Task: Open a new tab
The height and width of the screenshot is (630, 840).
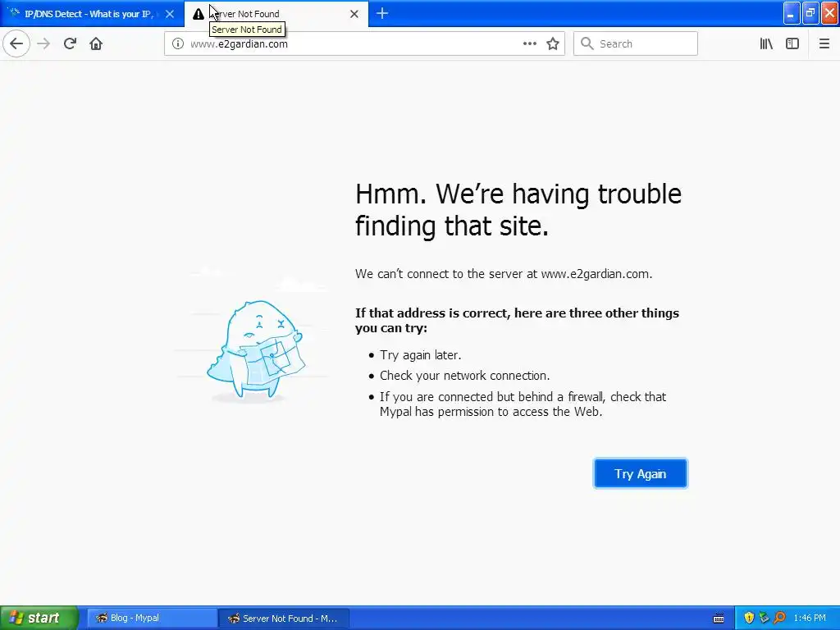Action: [382, 13]
